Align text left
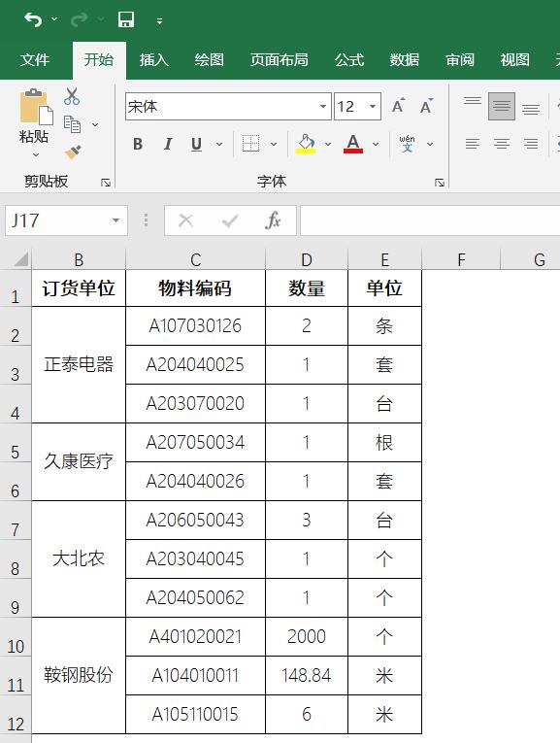Screen dimensions: 560x743 click(473, 144)
